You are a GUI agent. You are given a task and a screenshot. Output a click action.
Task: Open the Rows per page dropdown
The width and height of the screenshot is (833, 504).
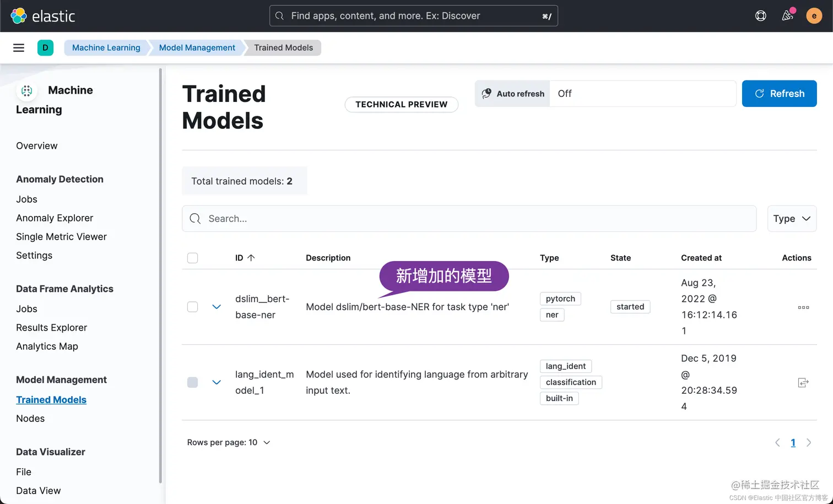[x=229, y=442]
